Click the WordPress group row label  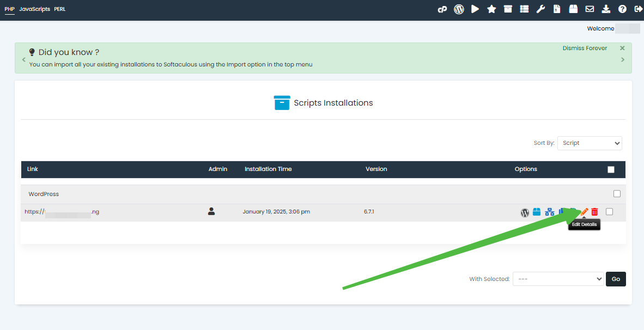pyautogui.click(x=44, y=194)
